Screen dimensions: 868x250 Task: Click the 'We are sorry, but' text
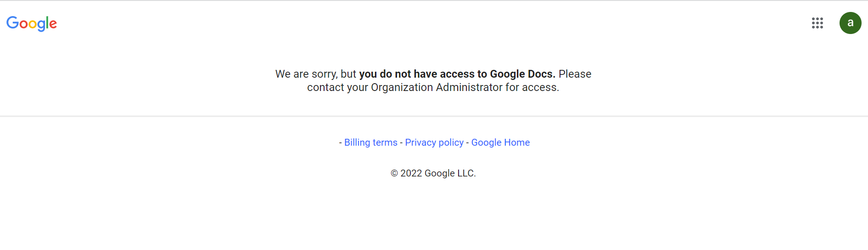click(315, 74)
